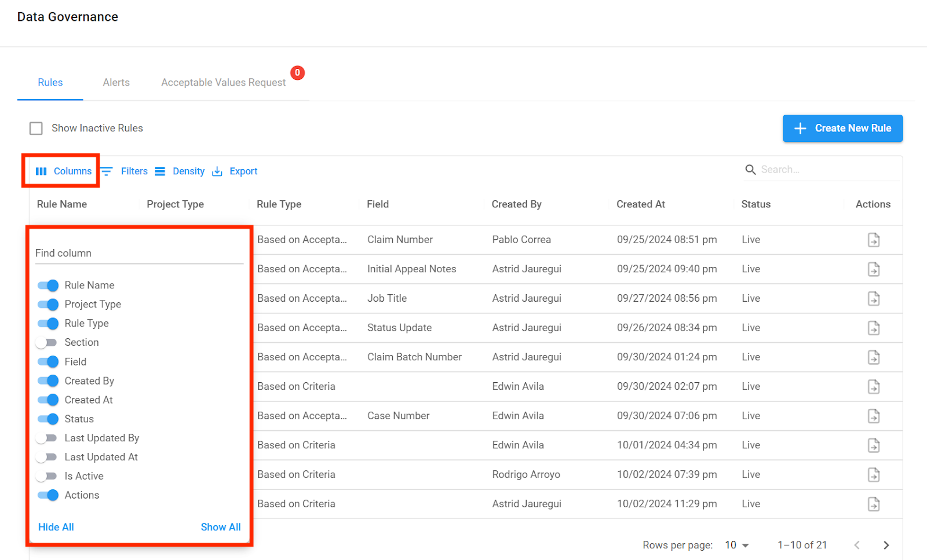Screen dimensions: 927x560
Task: Toggle off Rule Name column
Action: coord(48,286)
